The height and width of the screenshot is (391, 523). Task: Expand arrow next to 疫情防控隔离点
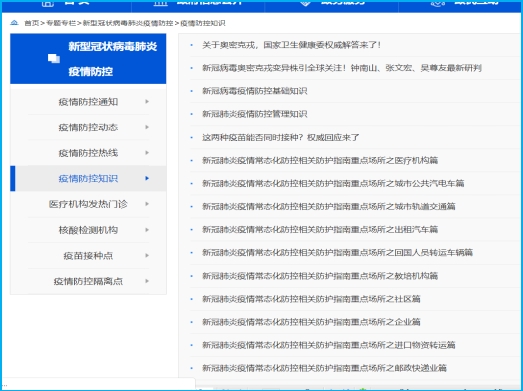click(147, 281)
